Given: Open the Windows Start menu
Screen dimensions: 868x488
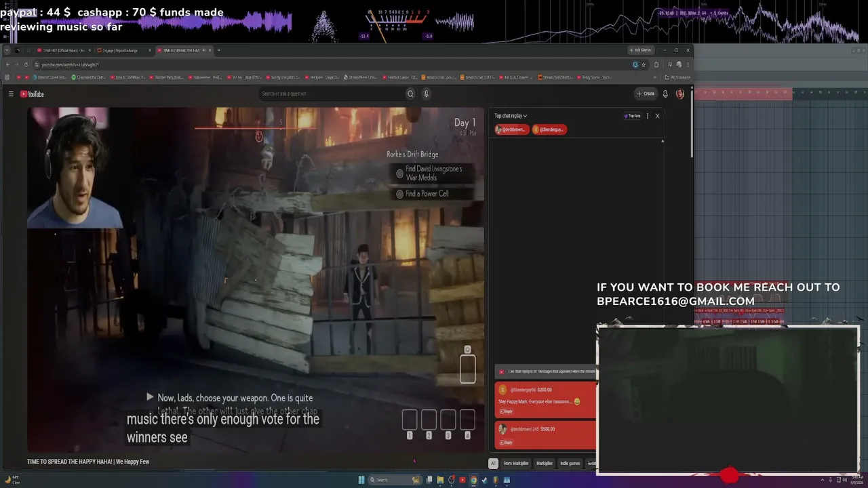Looking at the screenshot, I should [361, 480].
